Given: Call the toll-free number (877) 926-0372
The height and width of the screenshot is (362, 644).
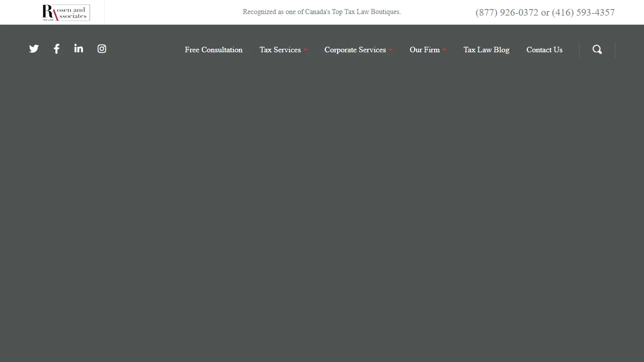Looking at the screenshot, I should coord(507,13).
